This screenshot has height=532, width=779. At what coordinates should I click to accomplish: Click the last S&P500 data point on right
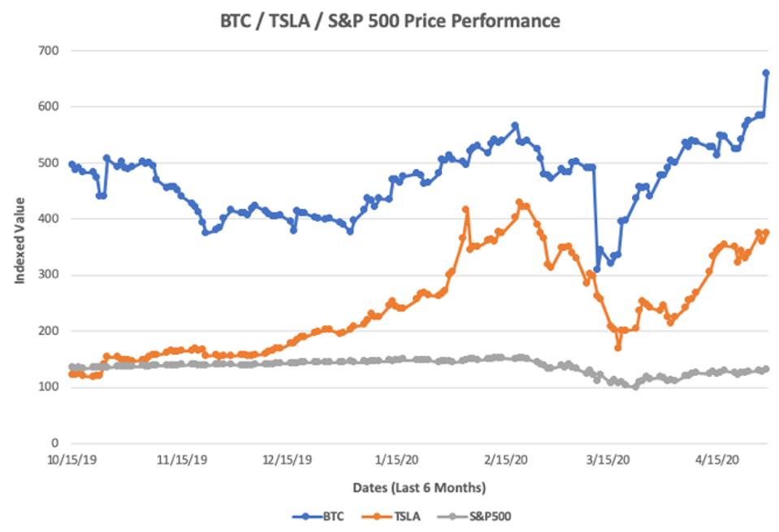[x=765, y=369]
